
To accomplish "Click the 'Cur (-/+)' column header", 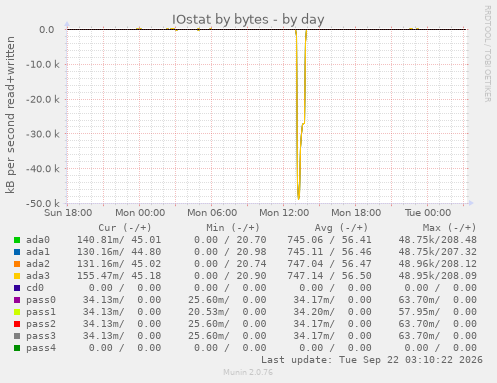I will click(x=125, y=228).
